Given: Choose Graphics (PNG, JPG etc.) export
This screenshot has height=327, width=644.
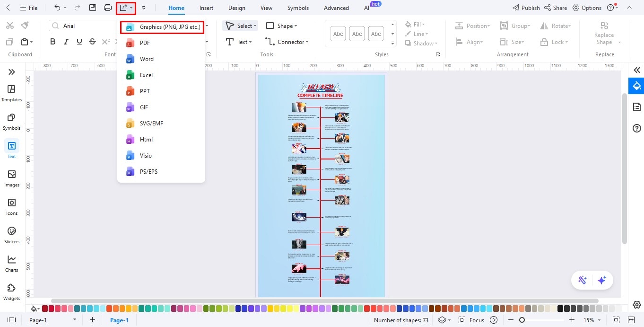Looking at the screenshot, I should [162, 27].
